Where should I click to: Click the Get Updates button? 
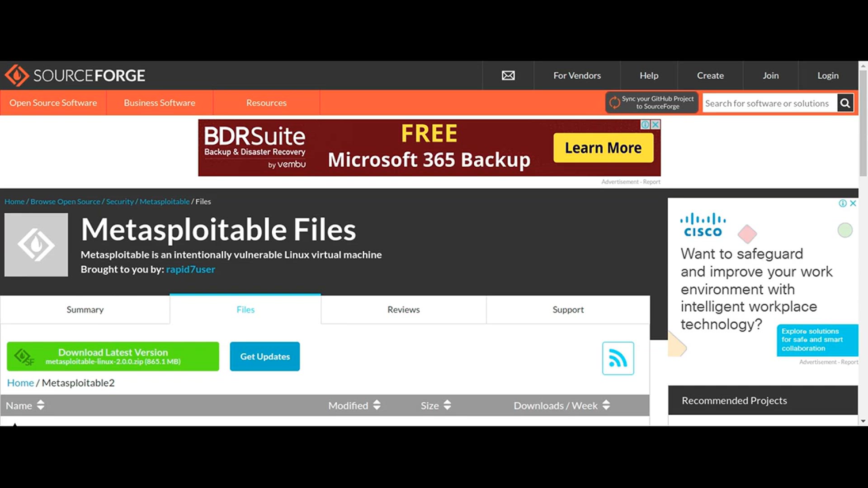(x=264, y=357)
